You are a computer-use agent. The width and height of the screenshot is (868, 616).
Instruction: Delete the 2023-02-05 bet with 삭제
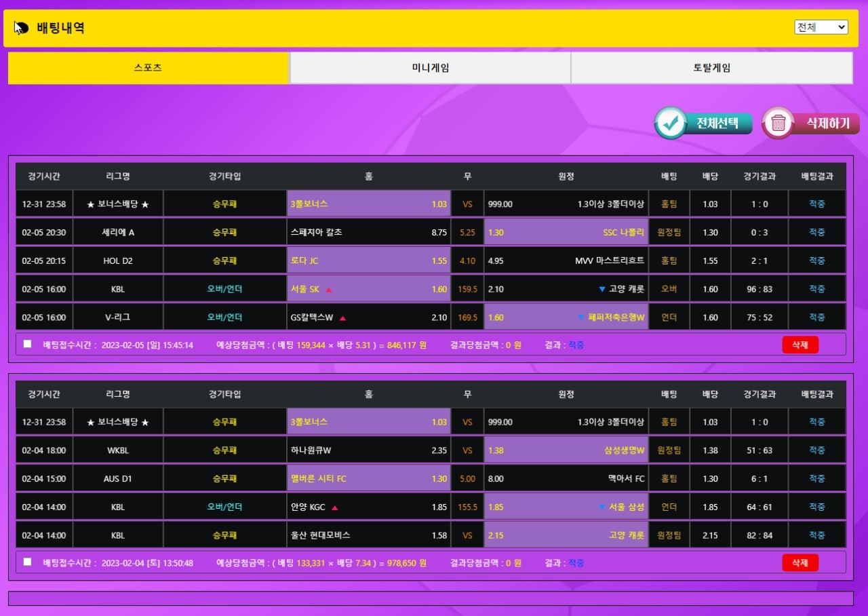click(x=800, y=345)
